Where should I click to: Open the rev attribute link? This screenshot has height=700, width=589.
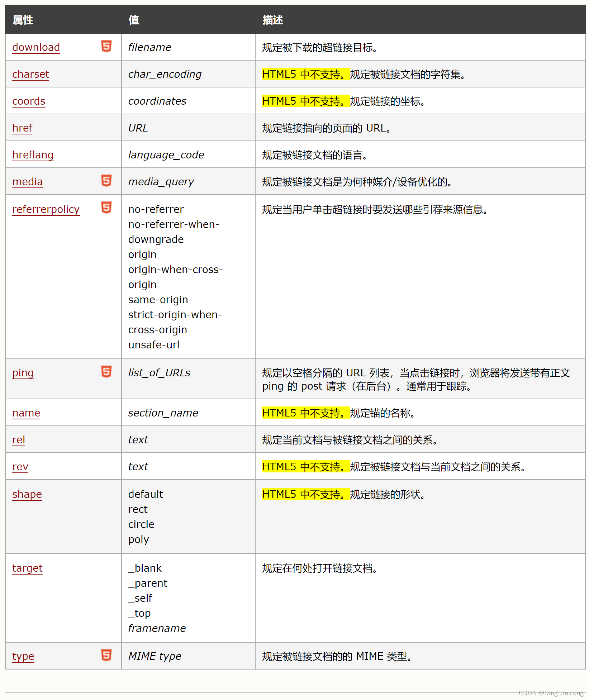tap(20, 467)
